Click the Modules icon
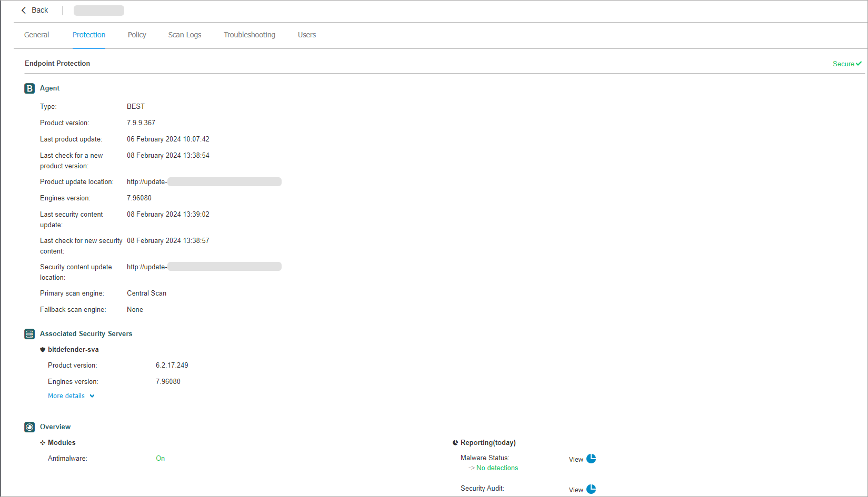868x497 pixels. (x=43, y=442)
